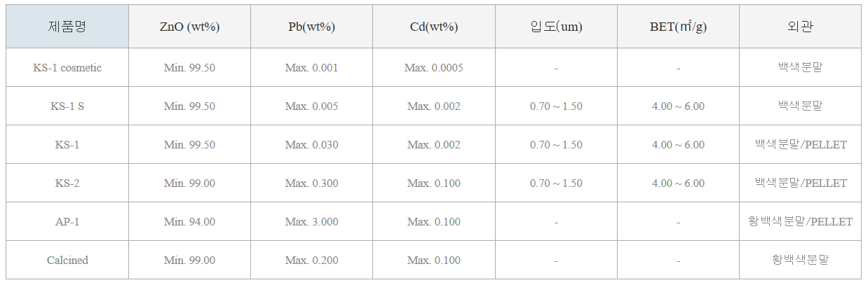Screen dimensions: 868x285
Task: Click the AP-1 product name cell
Action: pyautogui.click(x=67, y=222)
